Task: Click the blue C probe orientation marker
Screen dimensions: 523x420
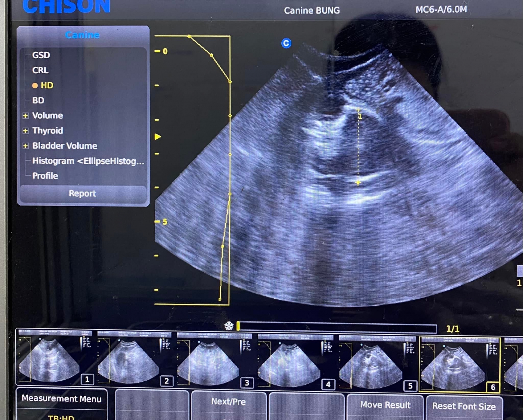Action: [286, 43]
